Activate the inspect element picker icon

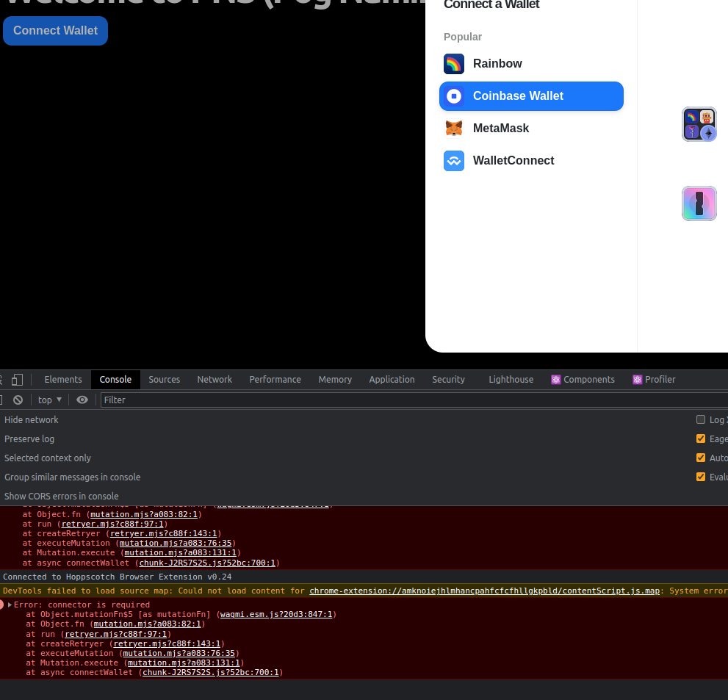click(1, 379)
